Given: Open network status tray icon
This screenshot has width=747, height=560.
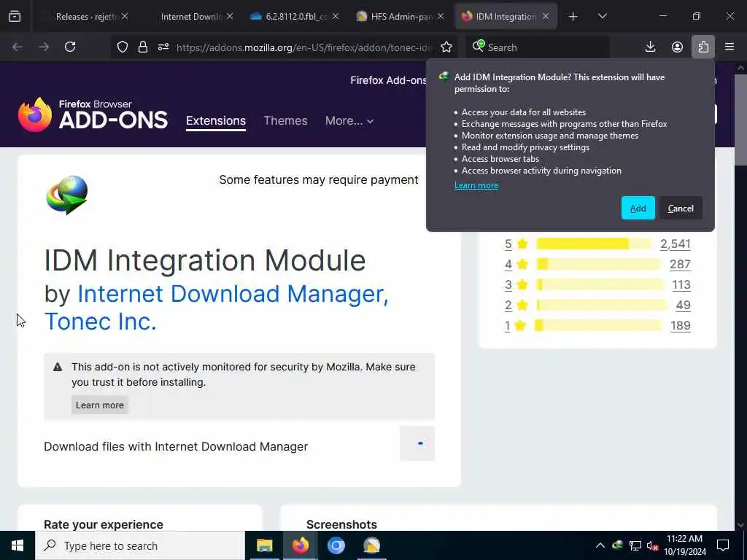Looking at the screenshot, I should 635,545.
